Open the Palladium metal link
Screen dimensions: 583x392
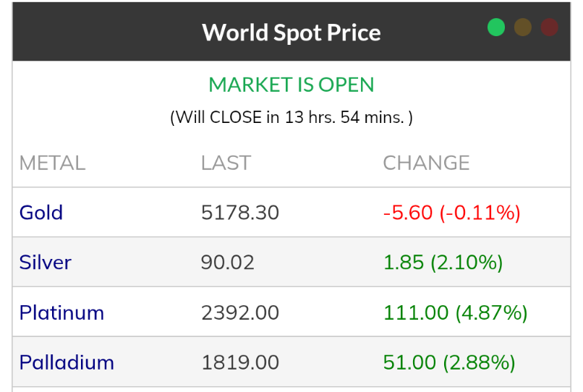67,362
